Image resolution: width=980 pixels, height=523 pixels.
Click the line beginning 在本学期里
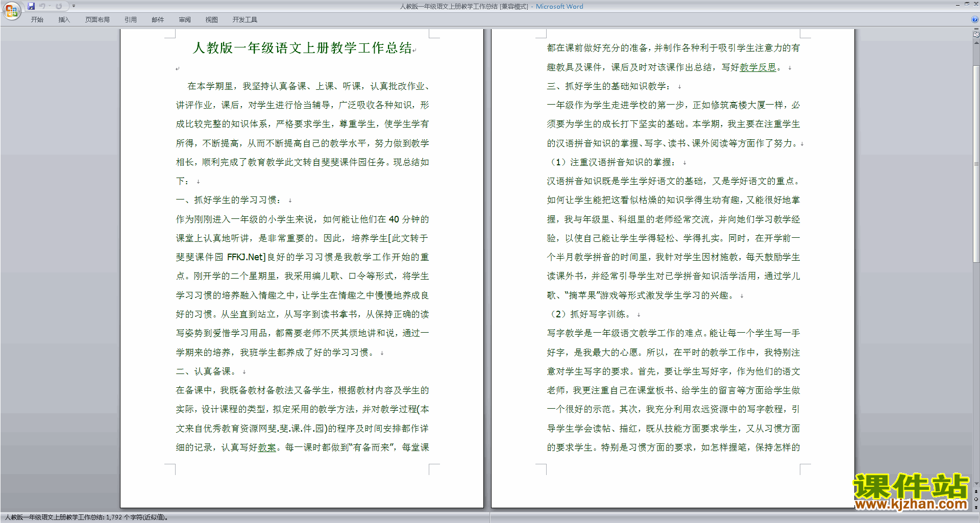pos(308,86)
